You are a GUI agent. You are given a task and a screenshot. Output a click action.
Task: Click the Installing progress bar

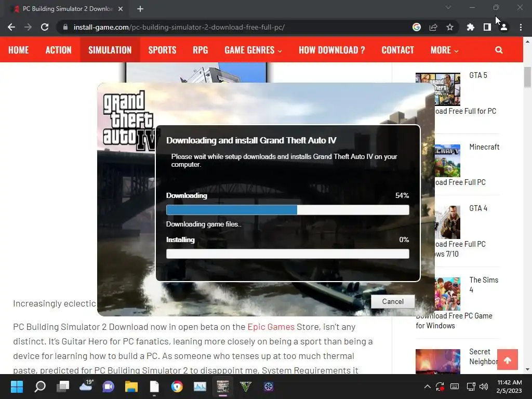point(288,254)
